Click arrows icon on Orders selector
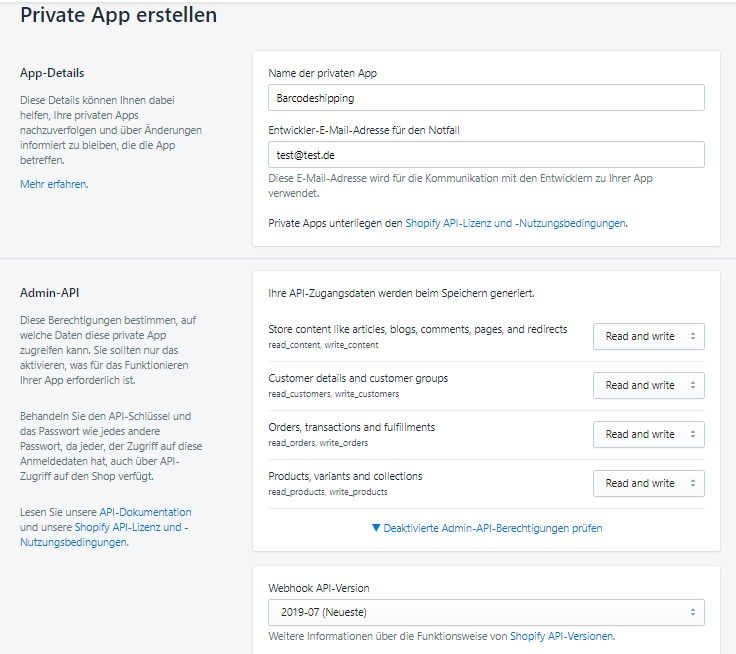 693,434
